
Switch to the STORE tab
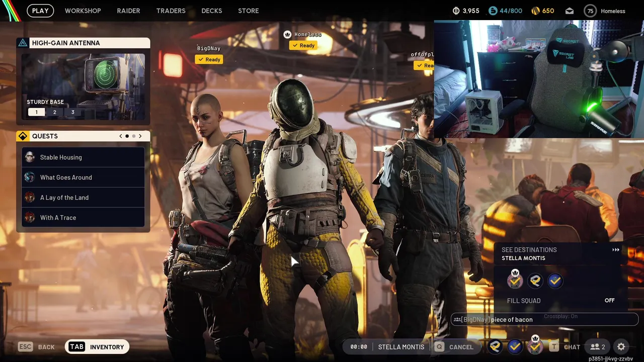pyautogui.click(x=249, y=11)
